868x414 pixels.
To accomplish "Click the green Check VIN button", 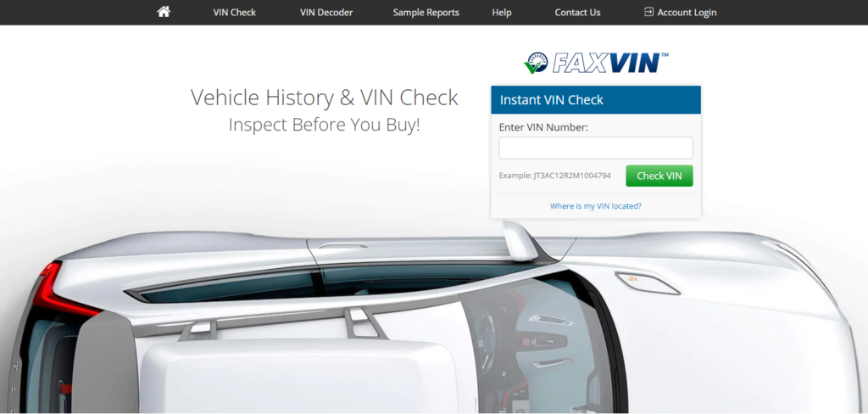I will [x=659, y=176].
